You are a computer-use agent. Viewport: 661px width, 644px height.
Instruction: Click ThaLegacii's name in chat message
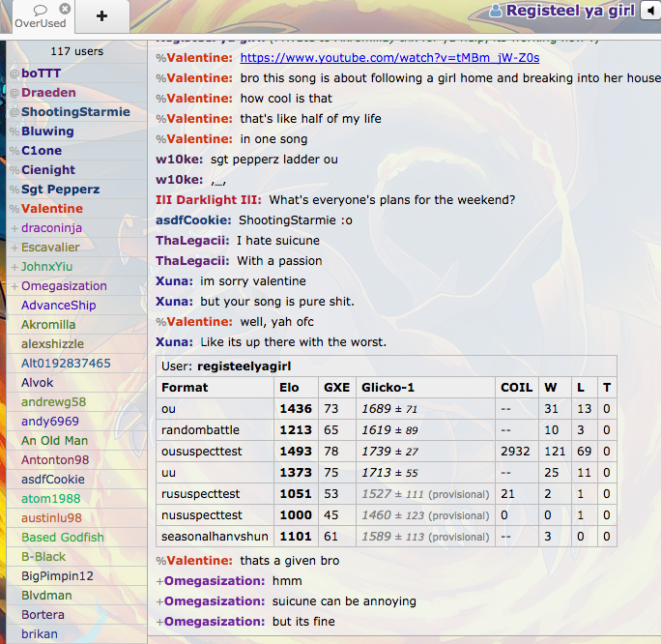192,241
